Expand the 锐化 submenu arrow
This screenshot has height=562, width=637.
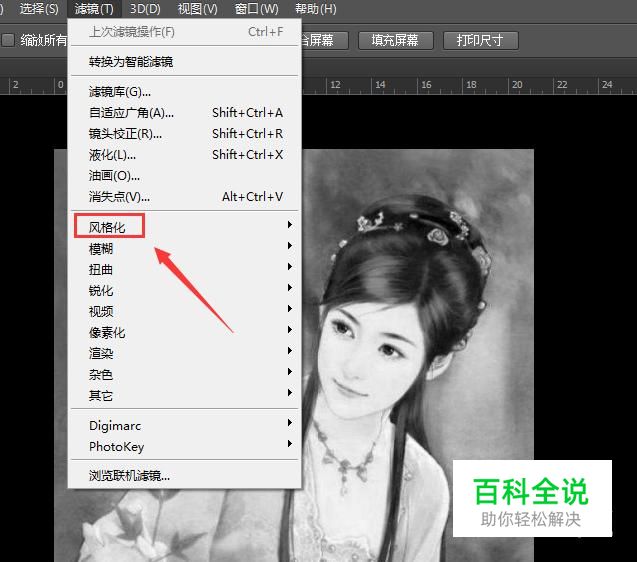tap(290, 288)
